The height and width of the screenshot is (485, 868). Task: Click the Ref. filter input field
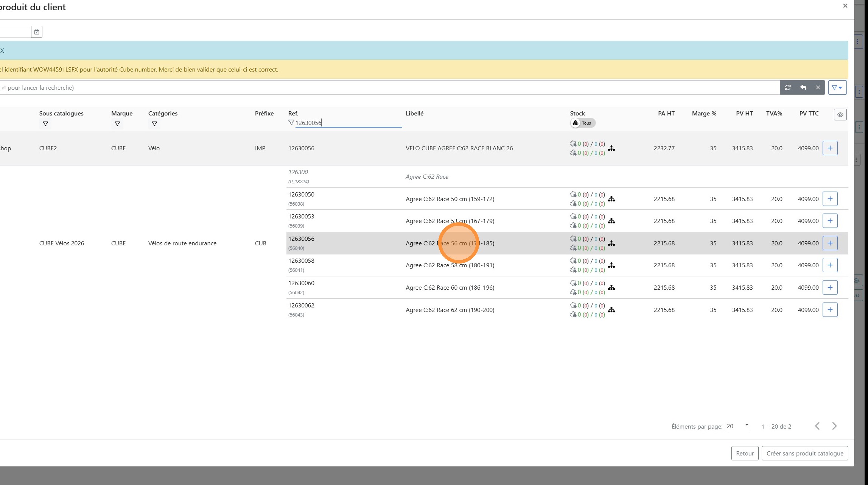point(348,123)
